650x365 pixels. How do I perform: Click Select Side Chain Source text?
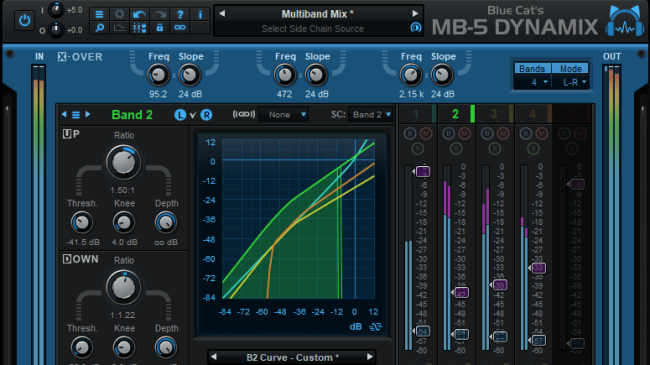tap(313, 29)
